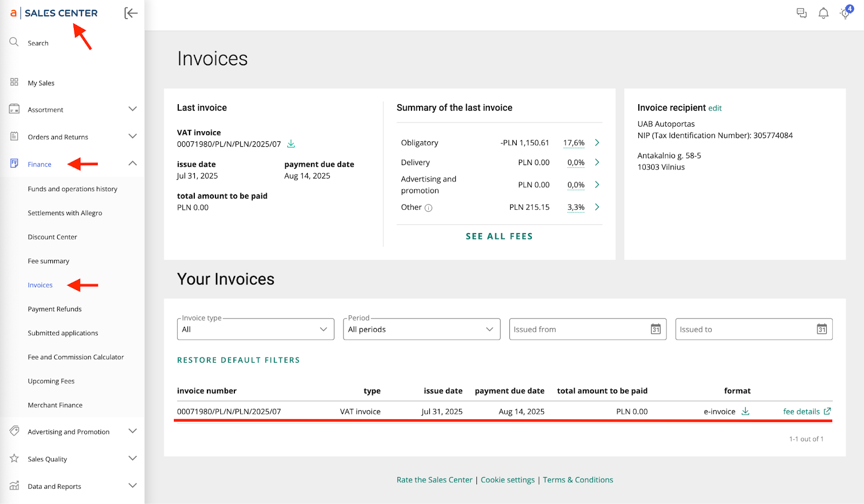Screen dimensions: 864x504
Task: Click into the Issued to date field
Action: point(754,329)
